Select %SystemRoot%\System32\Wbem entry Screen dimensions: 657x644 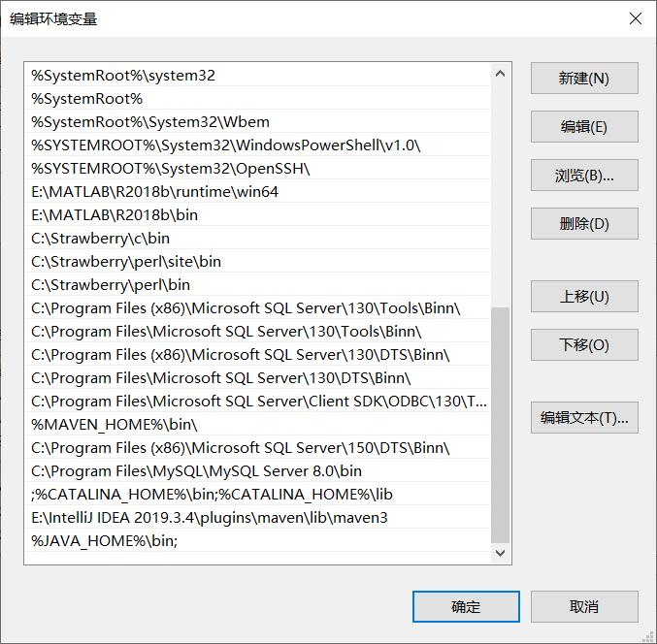coord(257,122)
